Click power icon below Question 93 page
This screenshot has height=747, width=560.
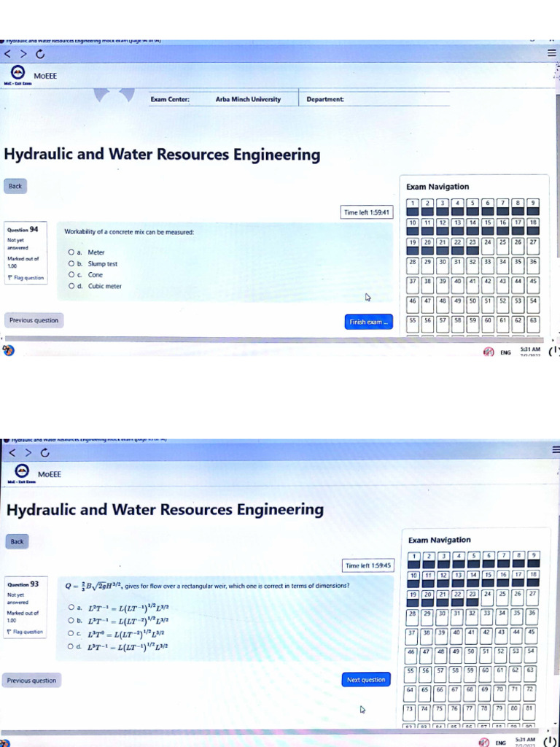coord(548,742)
